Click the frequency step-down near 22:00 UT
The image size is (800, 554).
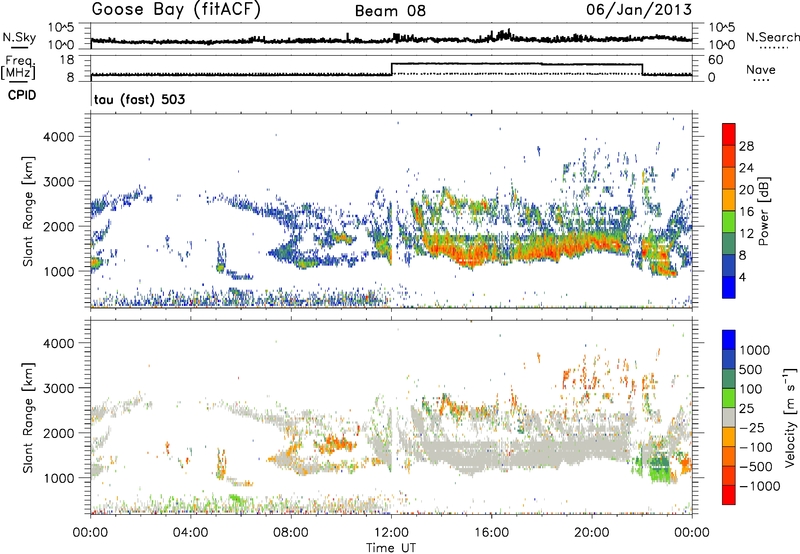pos(642,69)
